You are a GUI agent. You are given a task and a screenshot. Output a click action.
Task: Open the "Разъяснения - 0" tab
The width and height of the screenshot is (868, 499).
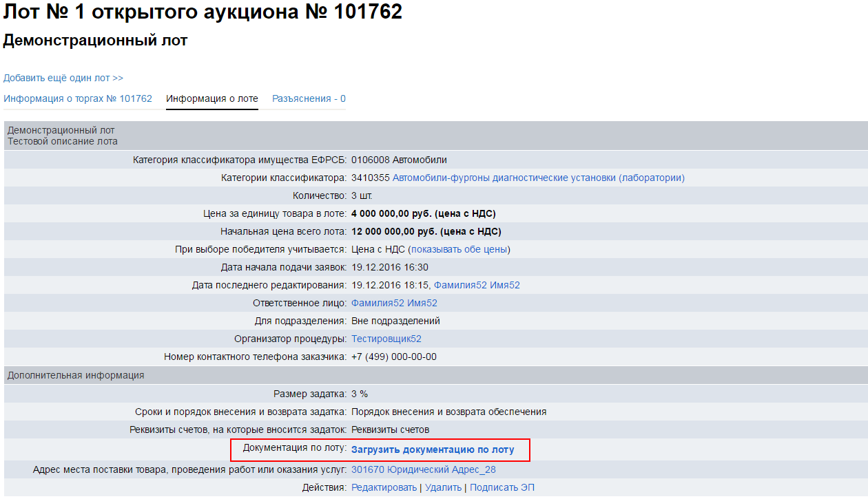pyautogui.click(x=309, y=98)
